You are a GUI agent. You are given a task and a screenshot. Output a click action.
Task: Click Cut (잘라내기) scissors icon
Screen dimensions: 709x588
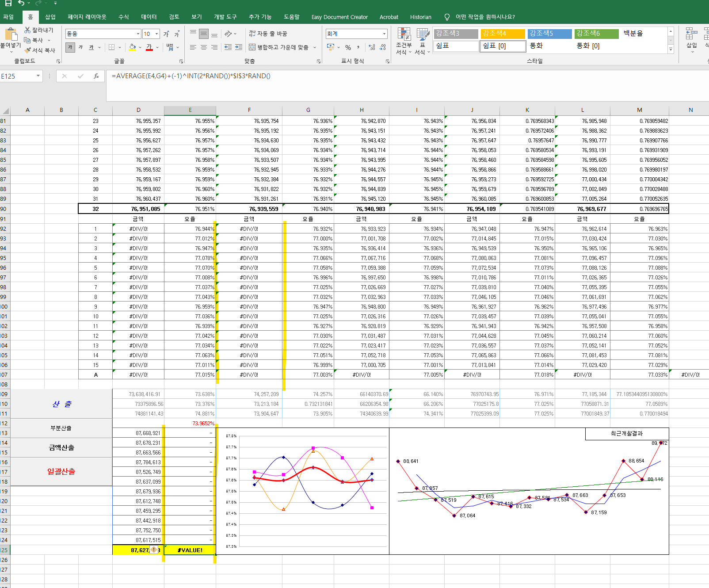tap(27, 30)
